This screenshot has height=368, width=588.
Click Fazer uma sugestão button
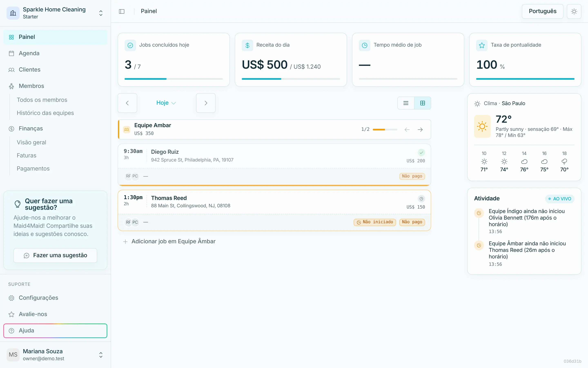point(55,255)
